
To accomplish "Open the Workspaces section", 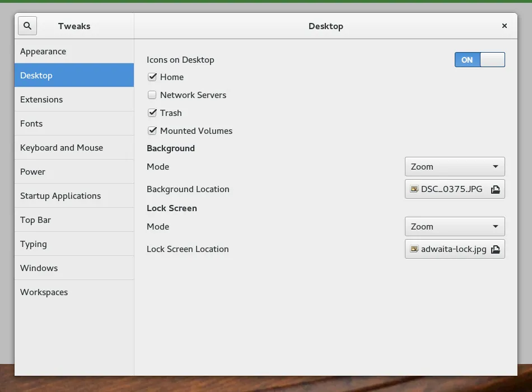I will click(74, 292).
